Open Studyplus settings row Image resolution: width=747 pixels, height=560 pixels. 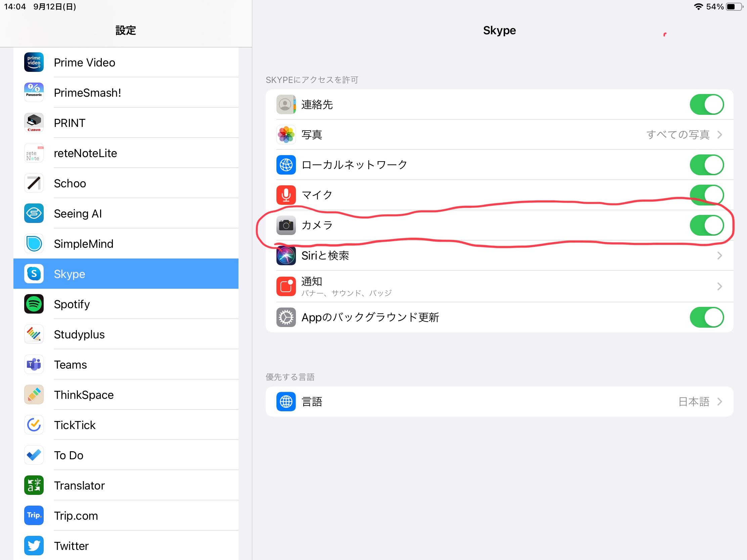click(x=126, y=334)
